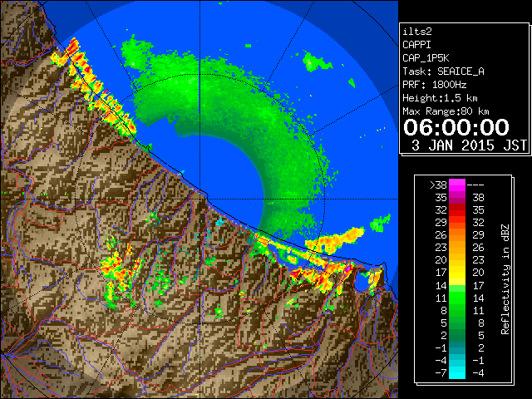This screenshot has height=399, width=532.
Task: Pick the orange 26–29 dBZ legend band
Action: tap(457, 235)
